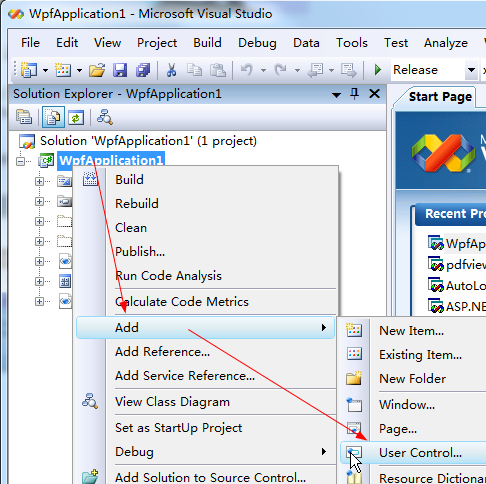
Task: Expand the last child node in the tree
Action: 39,301
